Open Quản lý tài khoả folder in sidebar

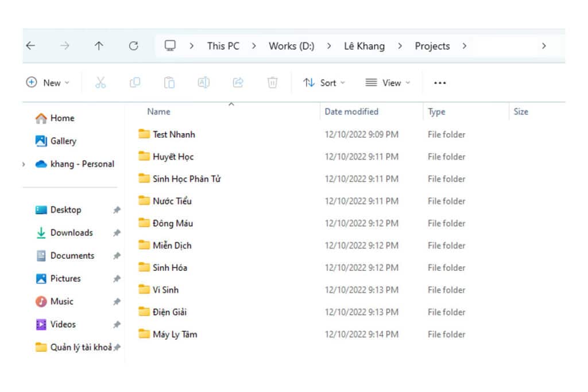pos(73,347)
